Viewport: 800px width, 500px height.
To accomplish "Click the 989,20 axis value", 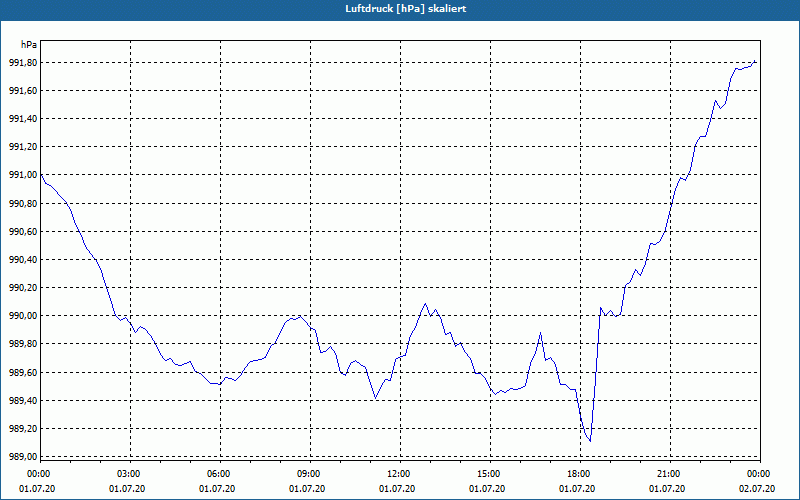I will 23,429.
